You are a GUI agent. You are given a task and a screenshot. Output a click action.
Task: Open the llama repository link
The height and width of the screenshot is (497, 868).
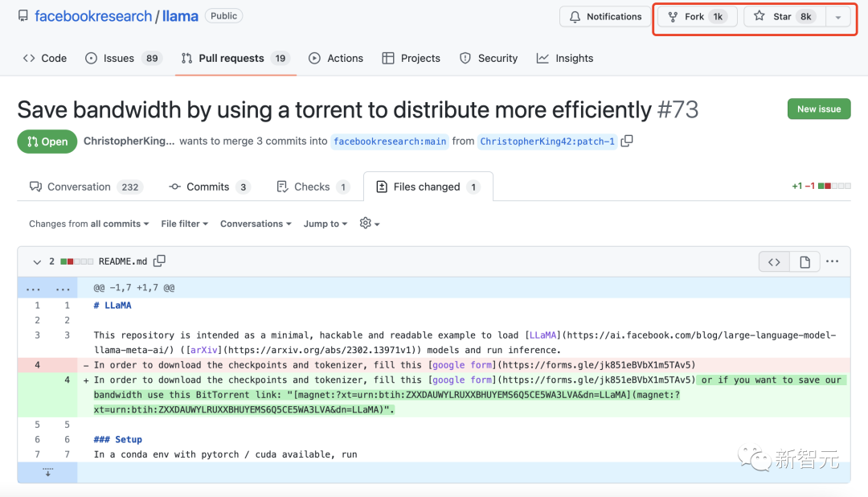(x=180, y=16)
